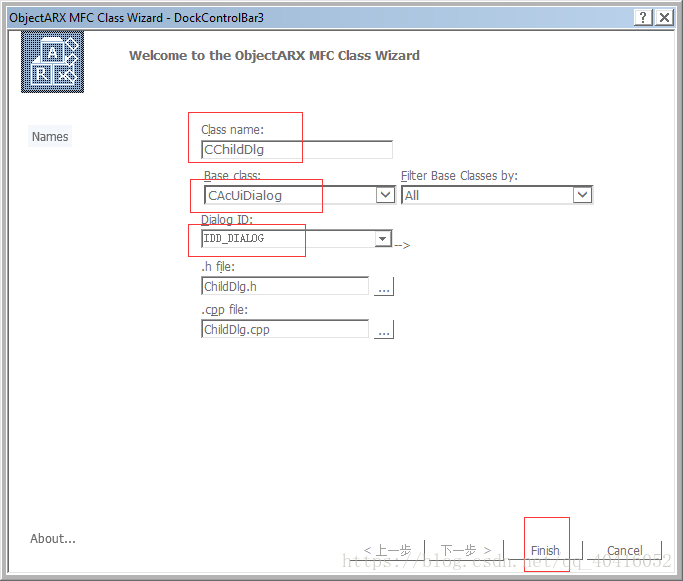Click the Dialog ID: label
Viewport: 683px width, 581px height.
(227, 220)
